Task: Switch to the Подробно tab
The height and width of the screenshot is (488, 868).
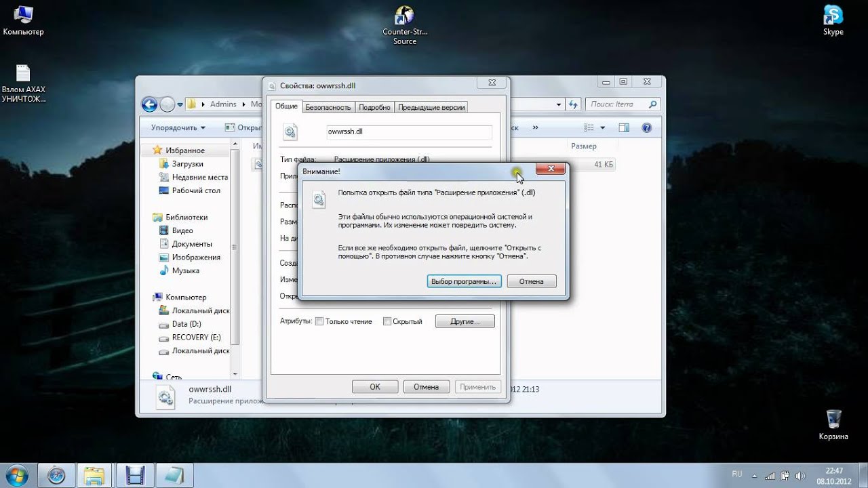Action: tap(374, 107)
